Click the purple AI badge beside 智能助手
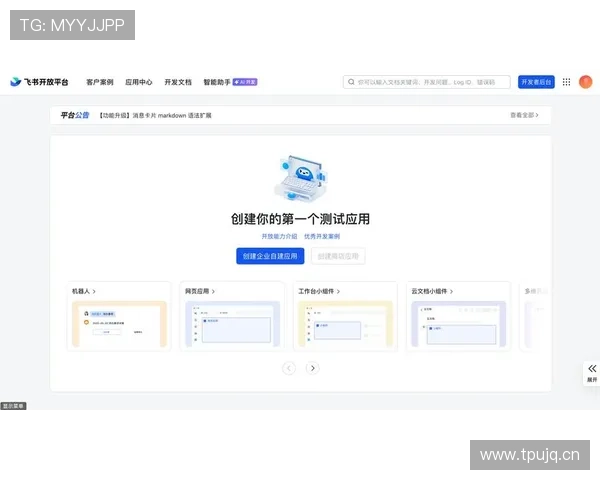600x480 pixels. (245, 82)
